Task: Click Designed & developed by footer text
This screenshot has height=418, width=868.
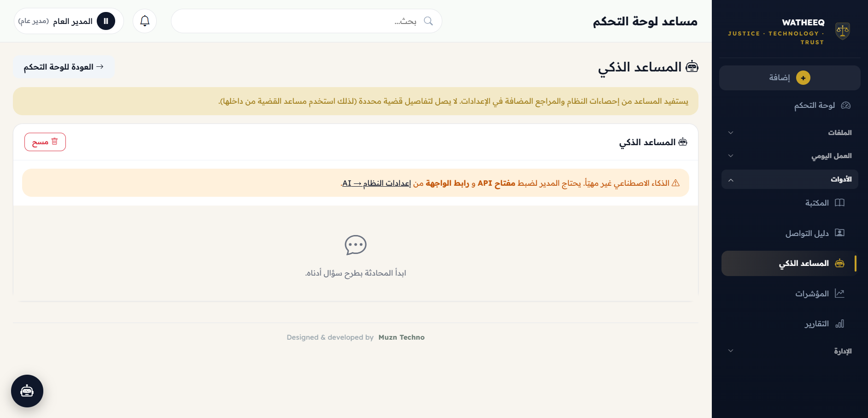Action: pyautogui.click(x=330, y=337)
